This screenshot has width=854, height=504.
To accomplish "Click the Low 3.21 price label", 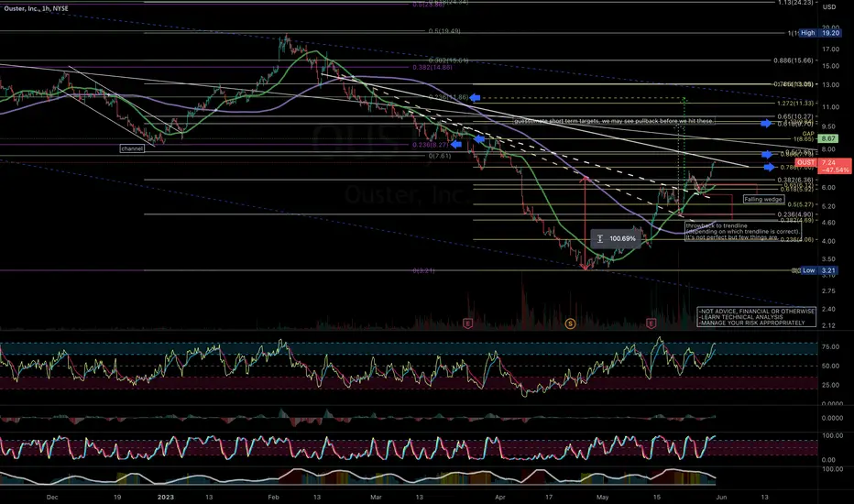I will [820, 270].
